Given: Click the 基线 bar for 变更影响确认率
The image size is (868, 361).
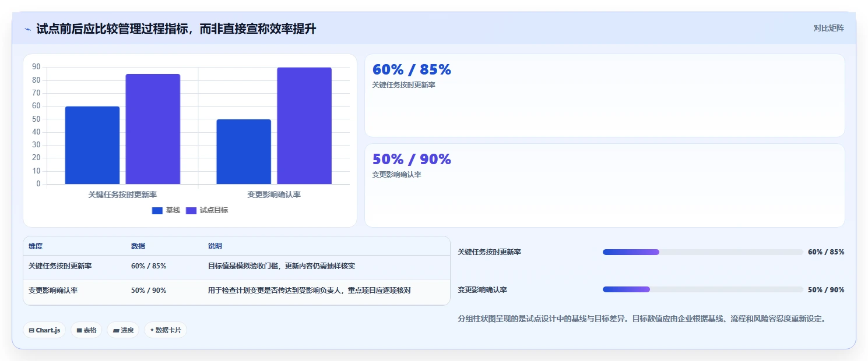Looking at the screenshot, I should tap(244, 151).
